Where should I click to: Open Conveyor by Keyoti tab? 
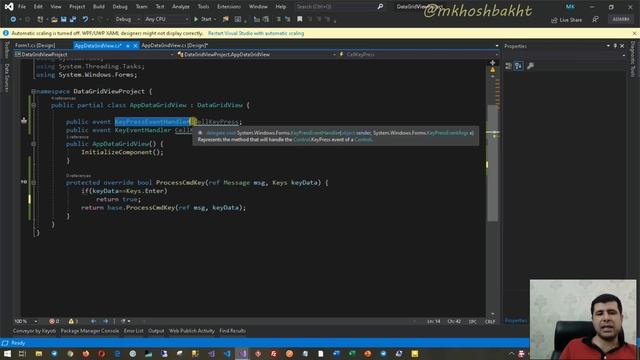(x=34, y=331)
